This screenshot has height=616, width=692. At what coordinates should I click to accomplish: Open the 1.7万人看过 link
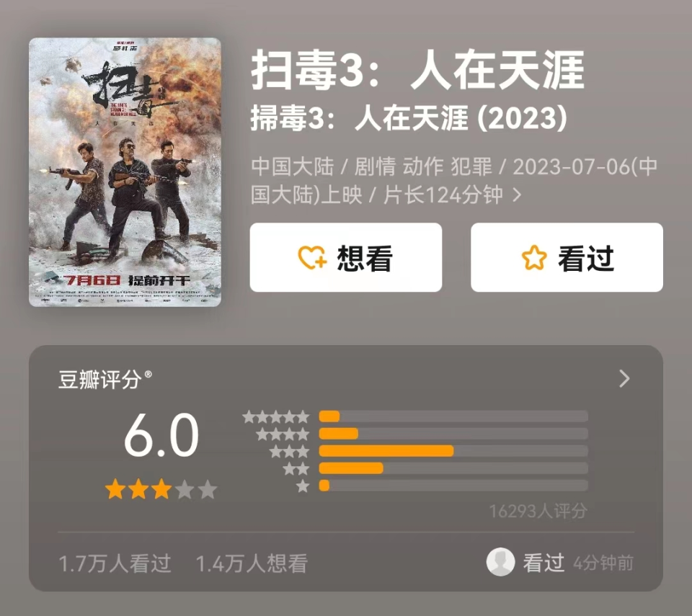[115, 563]
